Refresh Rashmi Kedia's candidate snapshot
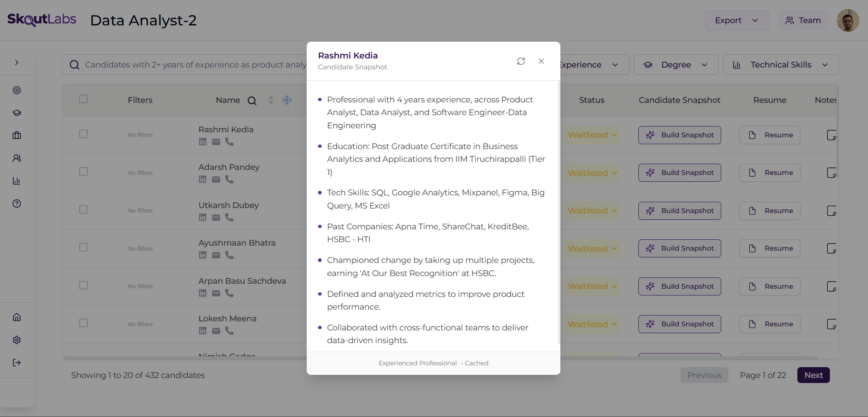 [x=521, y=61]
